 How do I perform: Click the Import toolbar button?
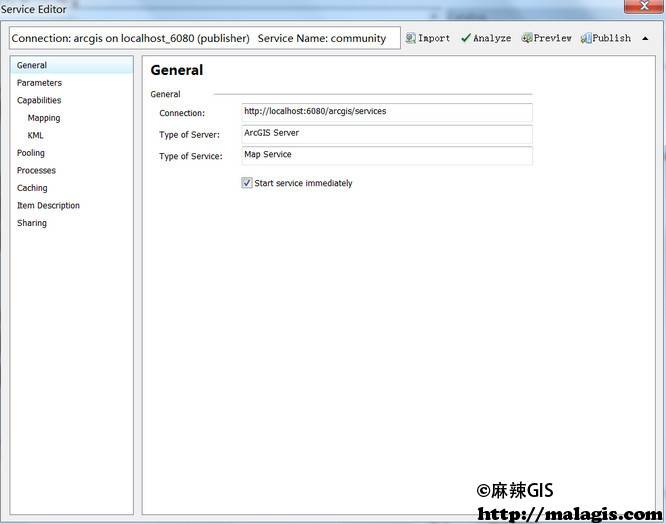428,38
